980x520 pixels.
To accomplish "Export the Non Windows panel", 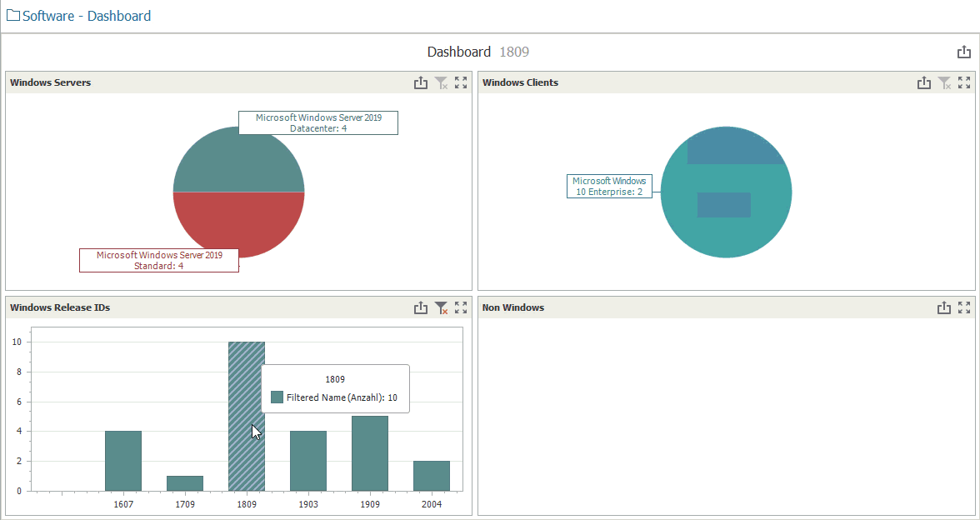I will point(943,307).
